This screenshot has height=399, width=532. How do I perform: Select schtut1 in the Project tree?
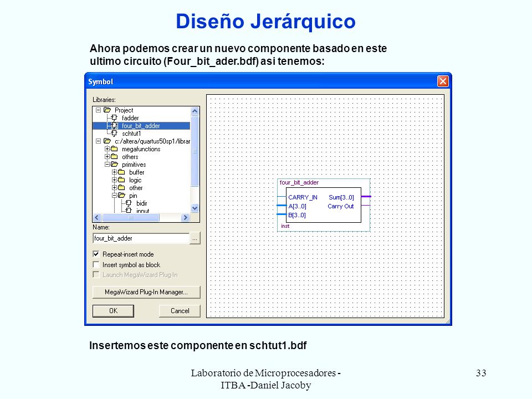(x=131, y=134)
